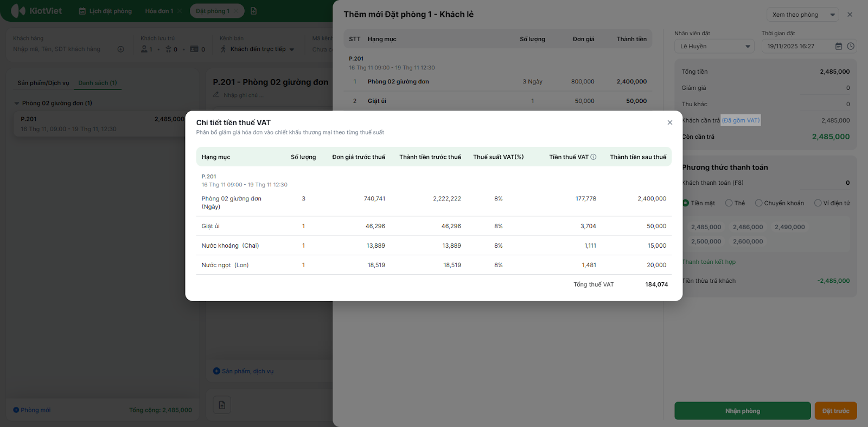Click the KiotViet logo

pyautogui.click(x=36, y=11)
